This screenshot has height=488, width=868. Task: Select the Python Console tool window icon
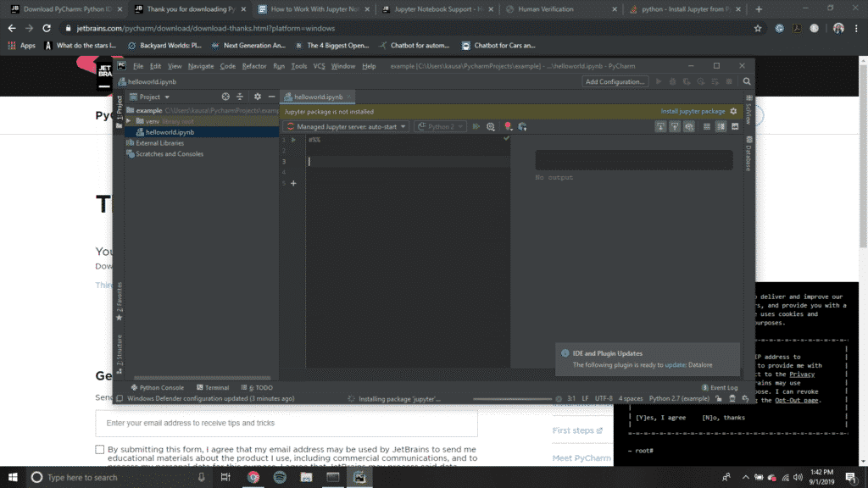coord(161,387)
